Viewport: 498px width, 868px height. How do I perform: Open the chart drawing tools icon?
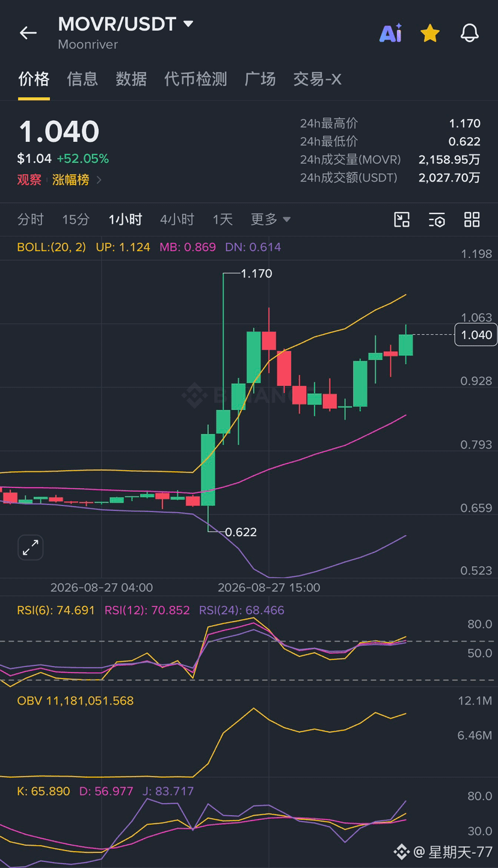click(x=402, y=219)
